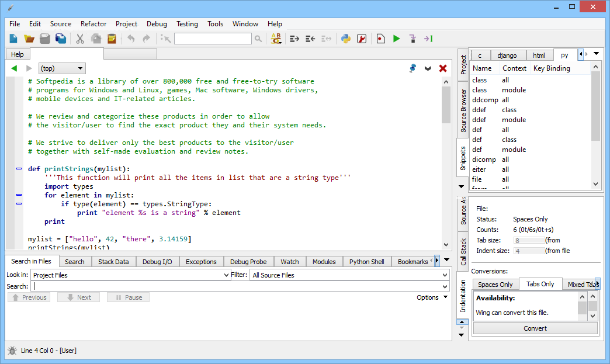Save all files with the multi-disk icon
610x364 pixels.
(61, 39)
